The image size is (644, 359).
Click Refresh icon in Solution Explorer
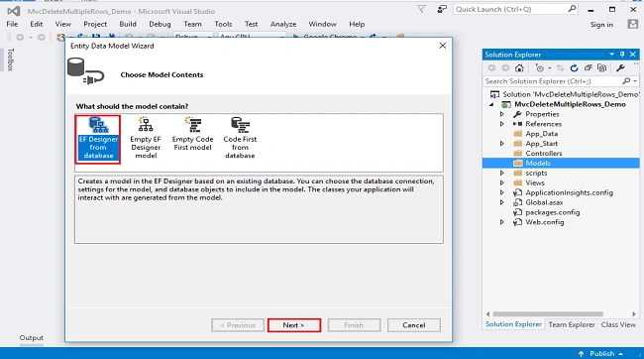coord(574,67)
